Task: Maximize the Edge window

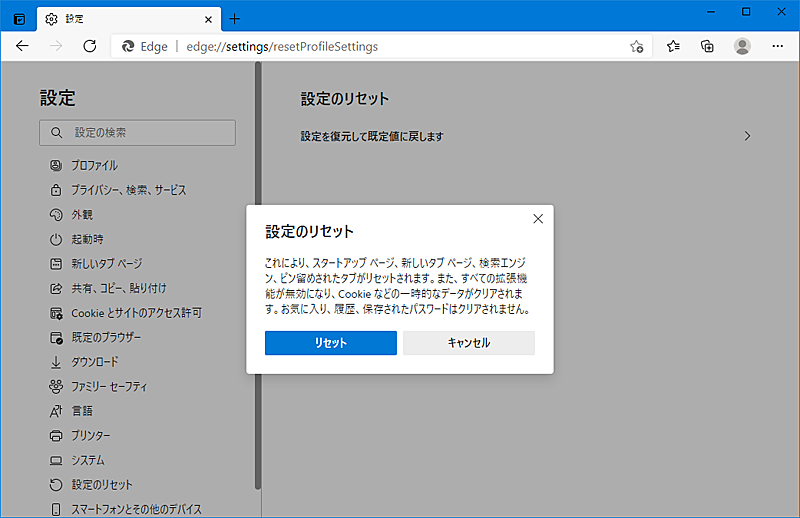Action: click(x=746, y=12)
